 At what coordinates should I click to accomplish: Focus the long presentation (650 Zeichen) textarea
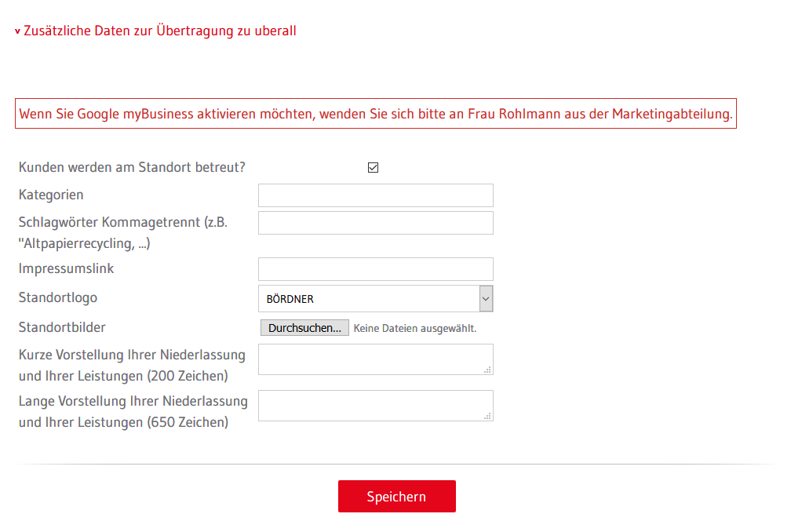pyautogui.click(x=375, y=406)
